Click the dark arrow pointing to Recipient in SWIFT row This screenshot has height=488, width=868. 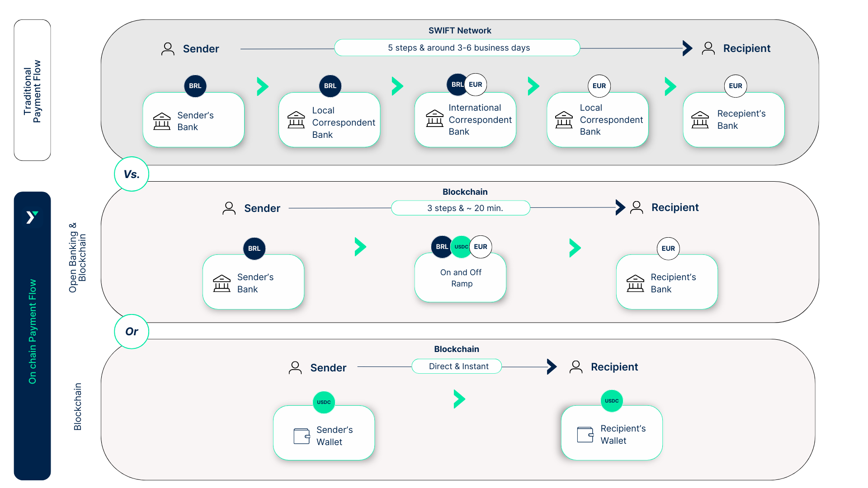click(x=687, y=48)
